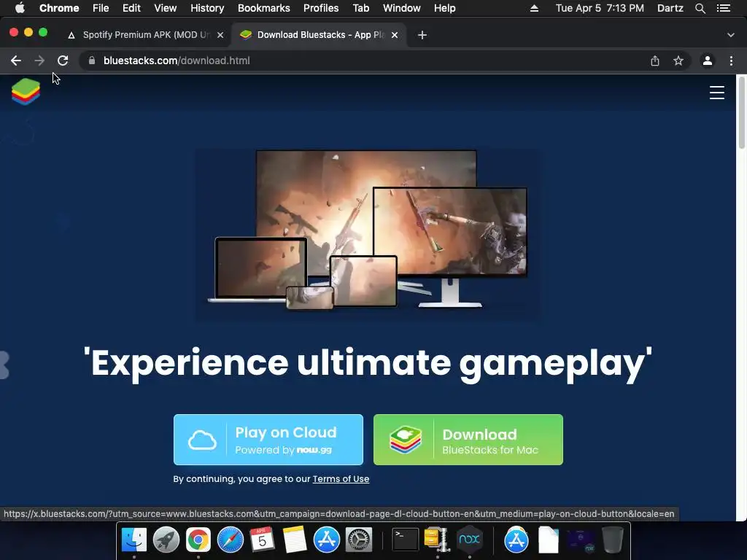Expand the tab search chevron
The height and width of the screenshot is (560, 747).
click(731, 35)
